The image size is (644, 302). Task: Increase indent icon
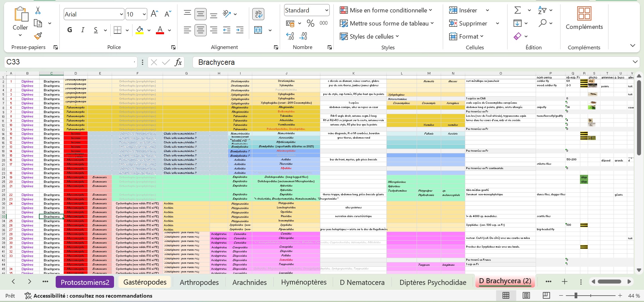(x=240, y=30)
